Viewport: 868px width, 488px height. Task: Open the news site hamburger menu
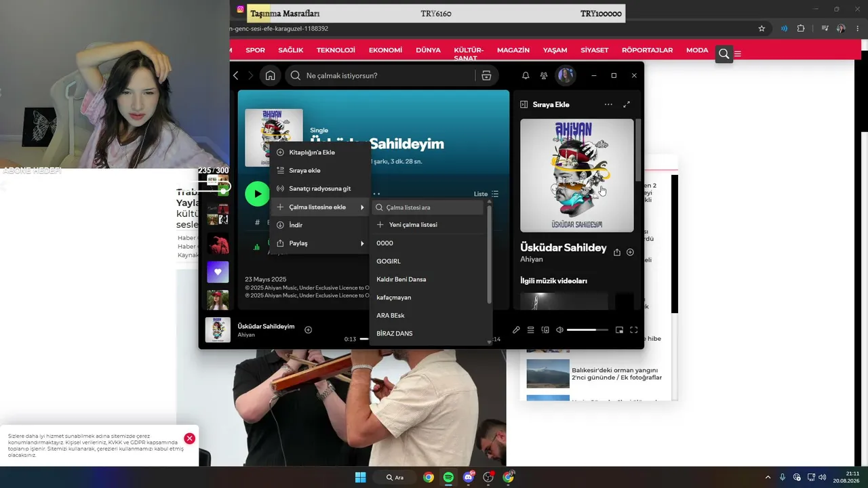click(x=738, y=54)
